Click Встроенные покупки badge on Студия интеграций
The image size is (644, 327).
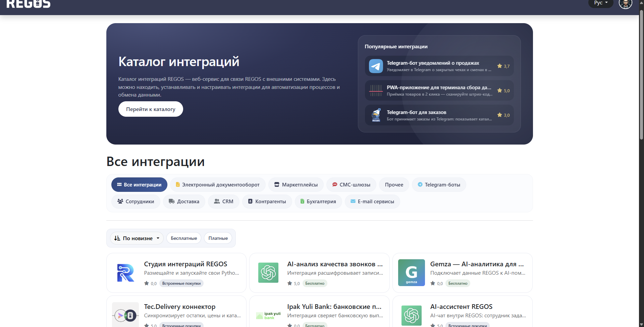click(x=181, y=283)
